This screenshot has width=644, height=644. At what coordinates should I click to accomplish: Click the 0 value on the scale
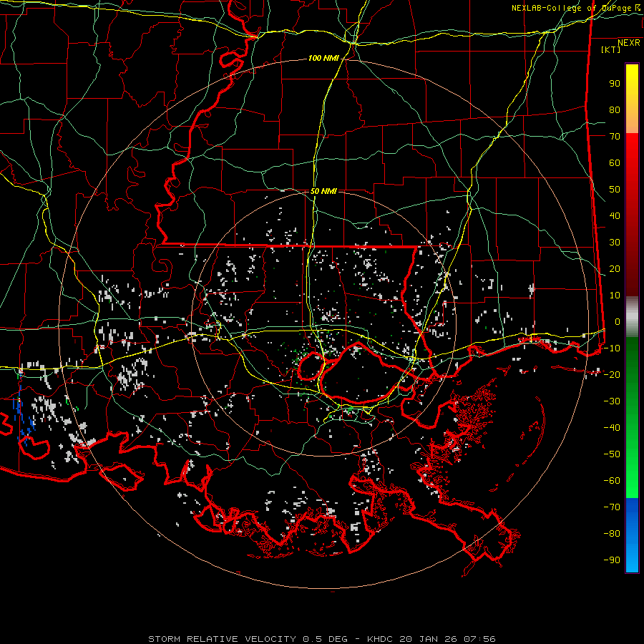click(x=618, y=321)
